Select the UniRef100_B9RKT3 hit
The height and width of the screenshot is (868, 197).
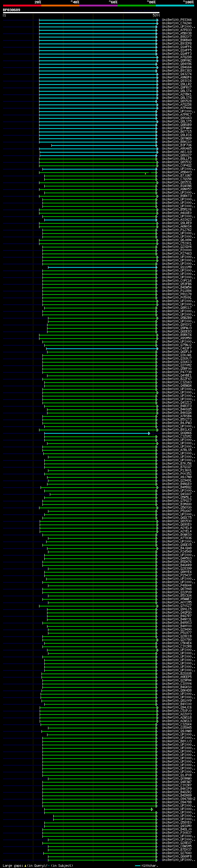point(176,196)
